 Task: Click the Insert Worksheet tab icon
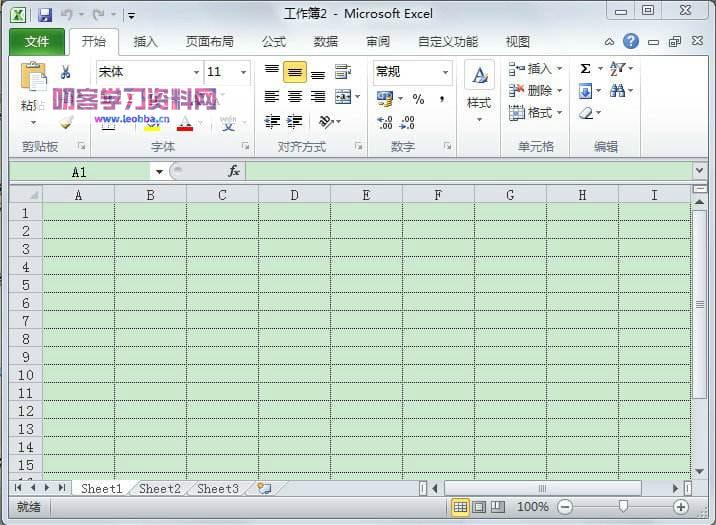[264, 488]
